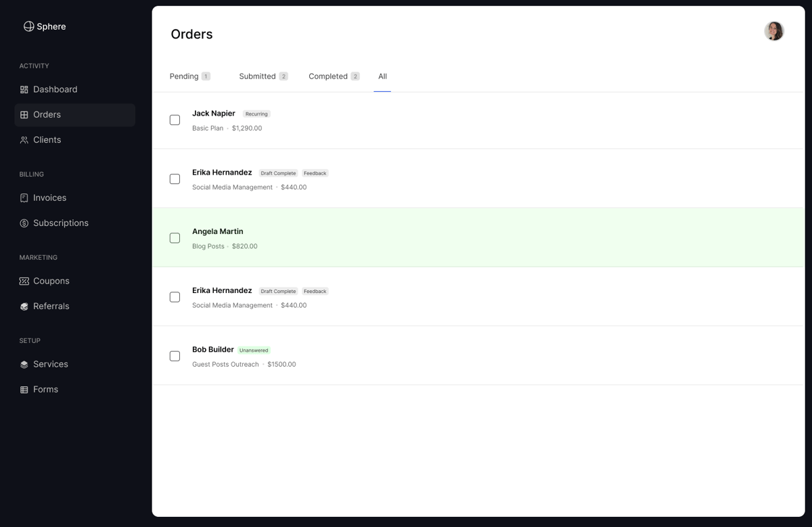Open the Bob Builder order name
The width and height of the screenshot is (812, 527).
213,350
